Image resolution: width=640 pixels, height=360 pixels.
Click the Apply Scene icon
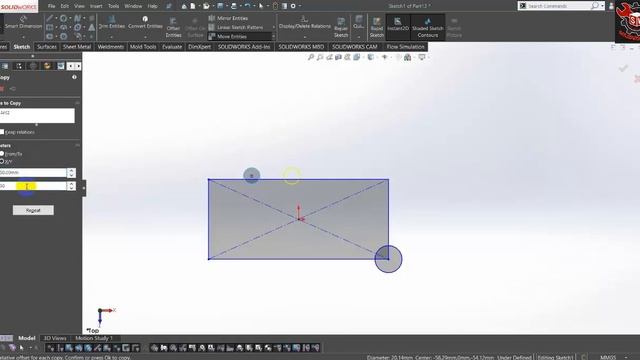[407, 57]
